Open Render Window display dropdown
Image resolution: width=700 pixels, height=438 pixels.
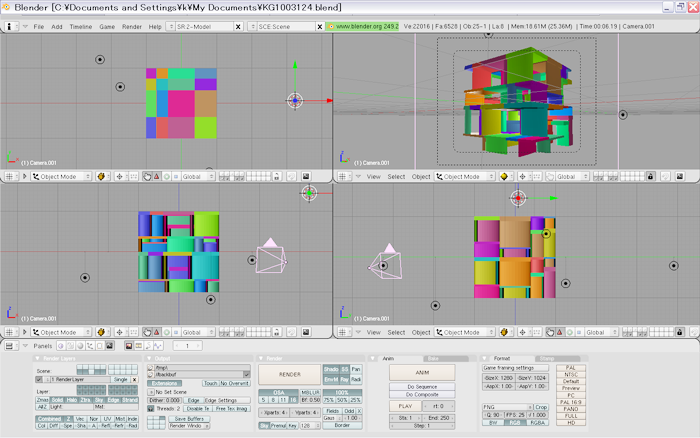tap(189, 426)
